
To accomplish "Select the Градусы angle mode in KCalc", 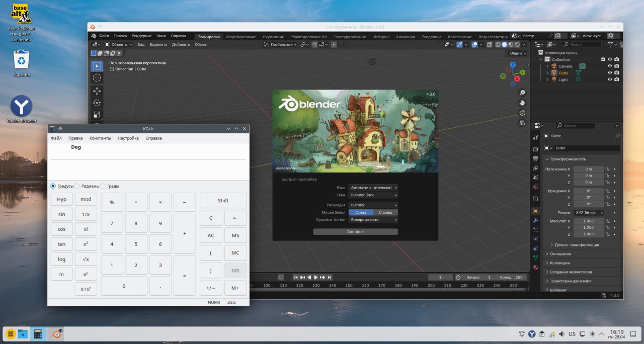I will [x=62, y=186].
